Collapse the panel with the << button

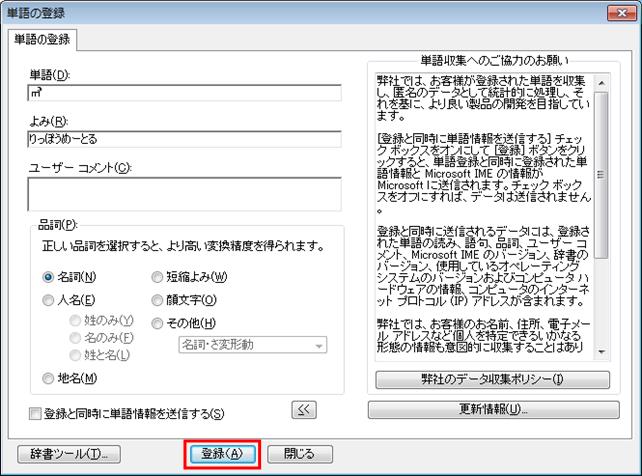tap(304, 409)
